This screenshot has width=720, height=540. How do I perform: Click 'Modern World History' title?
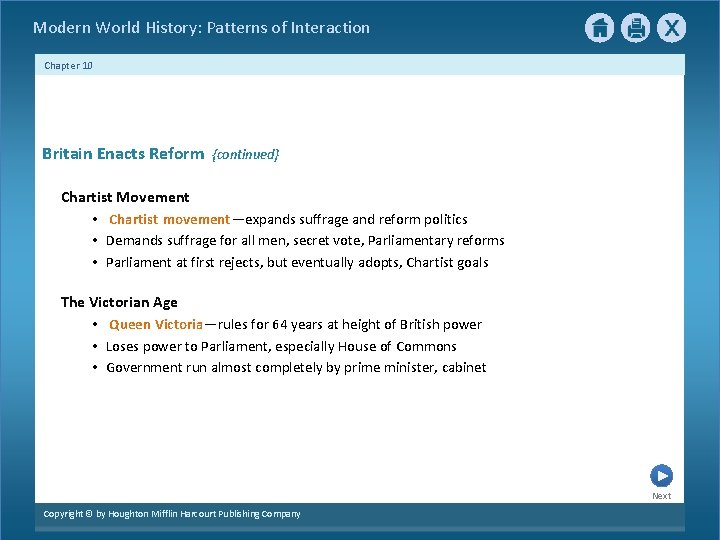point(201,28)
